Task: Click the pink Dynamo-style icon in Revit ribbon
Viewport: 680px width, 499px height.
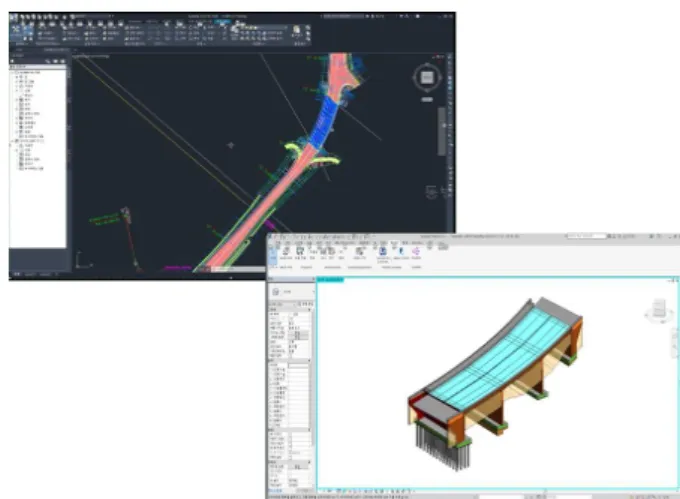Action: click(415, 252)
